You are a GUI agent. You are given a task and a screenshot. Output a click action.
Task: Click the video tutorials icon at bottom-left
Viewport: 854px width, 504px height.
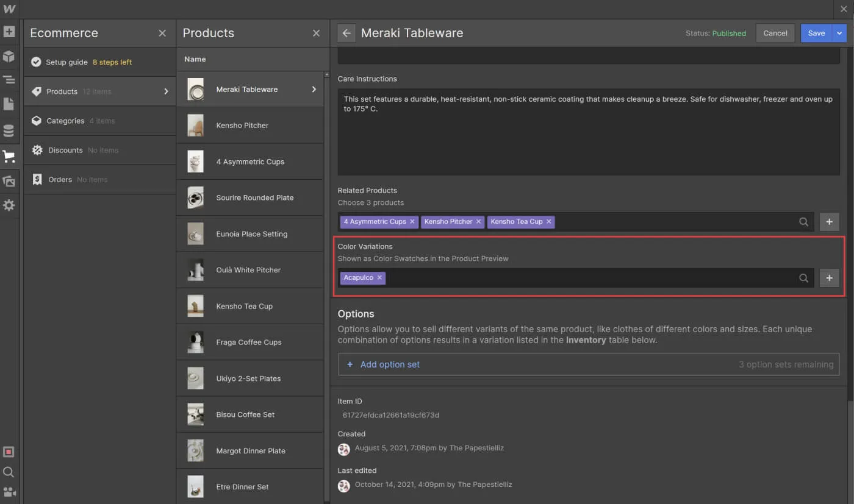[9, 492]
